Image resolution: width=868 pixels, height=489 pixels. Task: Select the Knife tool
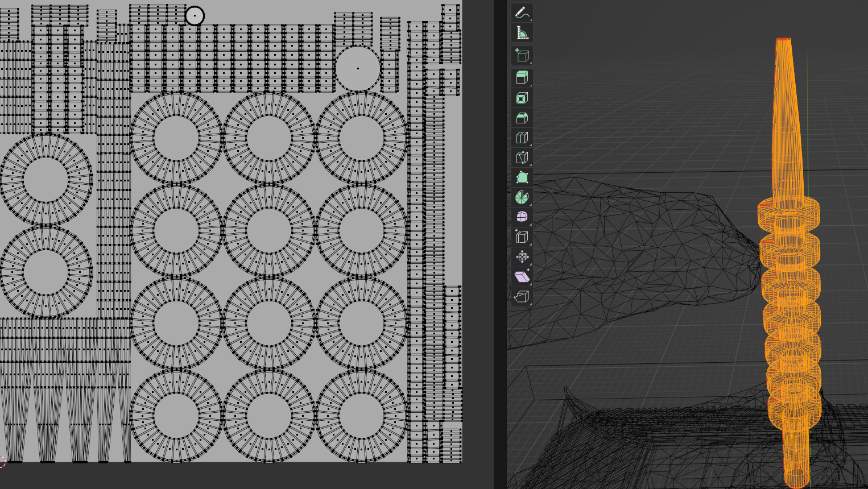pos(522,158)
